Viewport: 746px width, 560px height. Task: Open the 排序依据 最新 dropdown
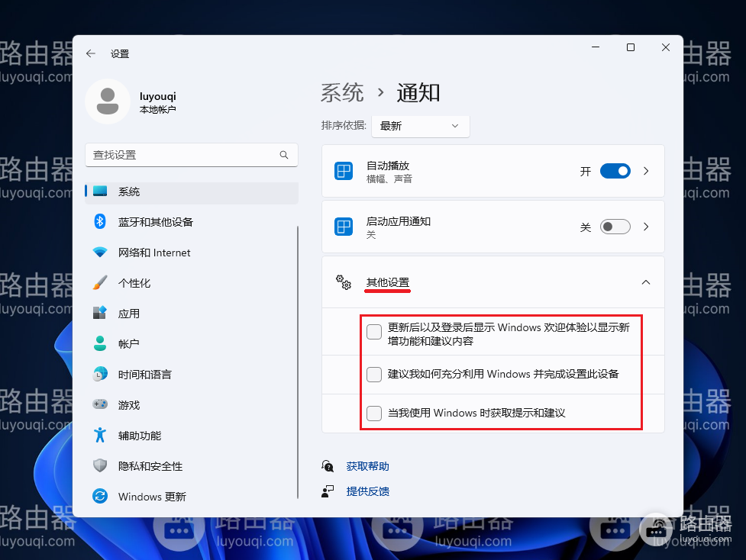[421, 126]
